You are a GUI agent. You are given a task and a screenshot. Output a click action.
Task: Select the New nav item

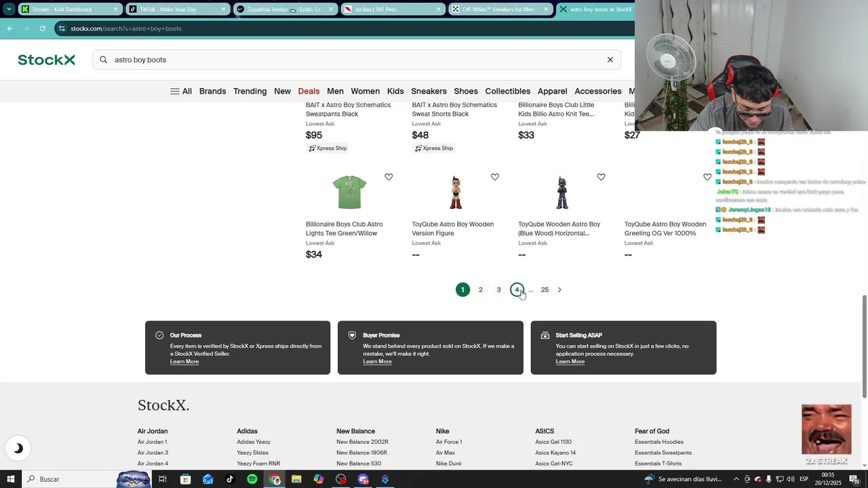pyautogui.click(x=282, y=91)
